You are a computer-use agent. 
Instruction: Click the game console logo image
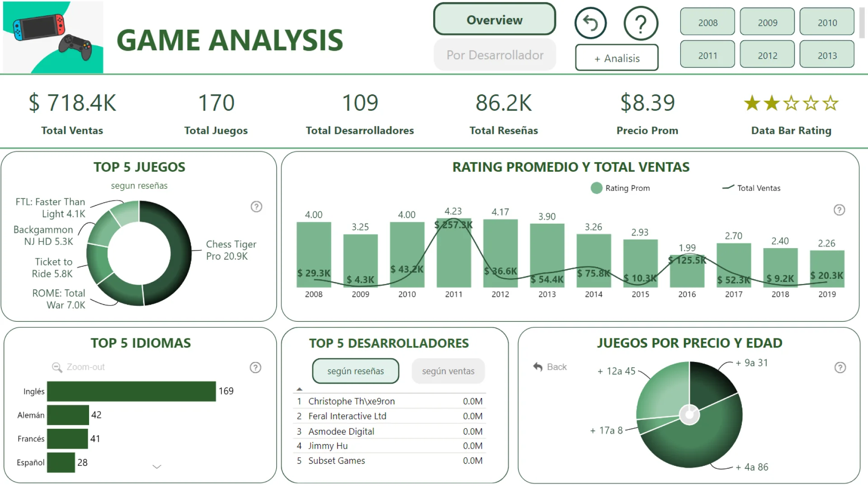[x=53, y=37]
